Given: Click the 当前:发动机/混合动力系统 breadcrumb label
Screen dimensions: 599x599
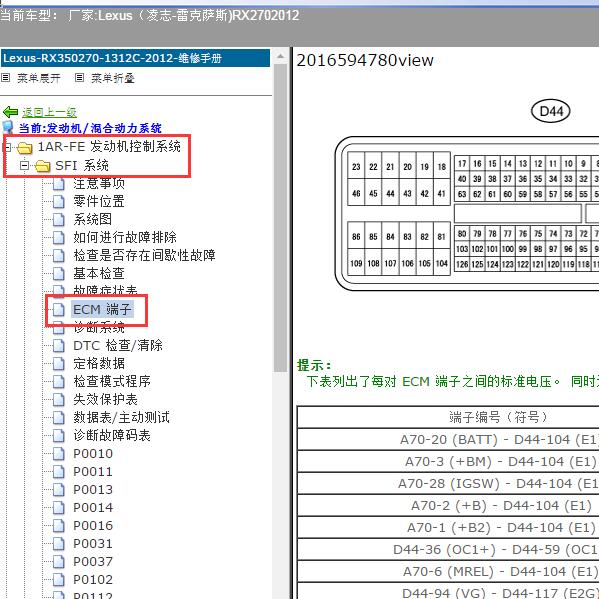Looking at the screenshot, I should coord(90,128).
